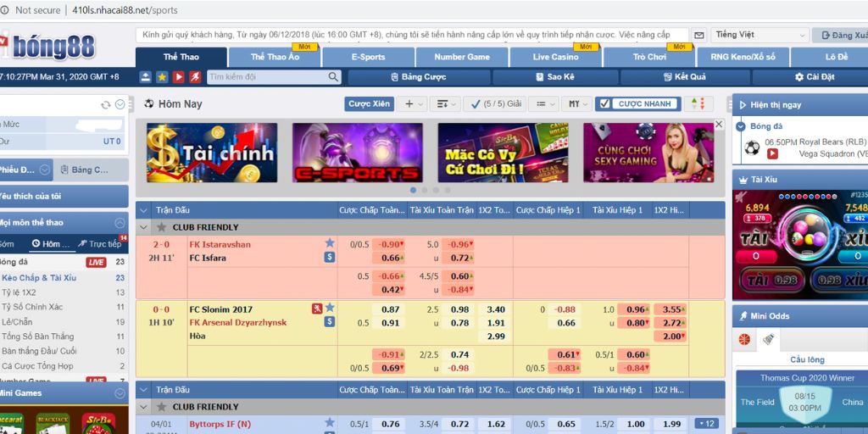
Task: Click the refresh balance icon in account panel
Action: point(106,105)
